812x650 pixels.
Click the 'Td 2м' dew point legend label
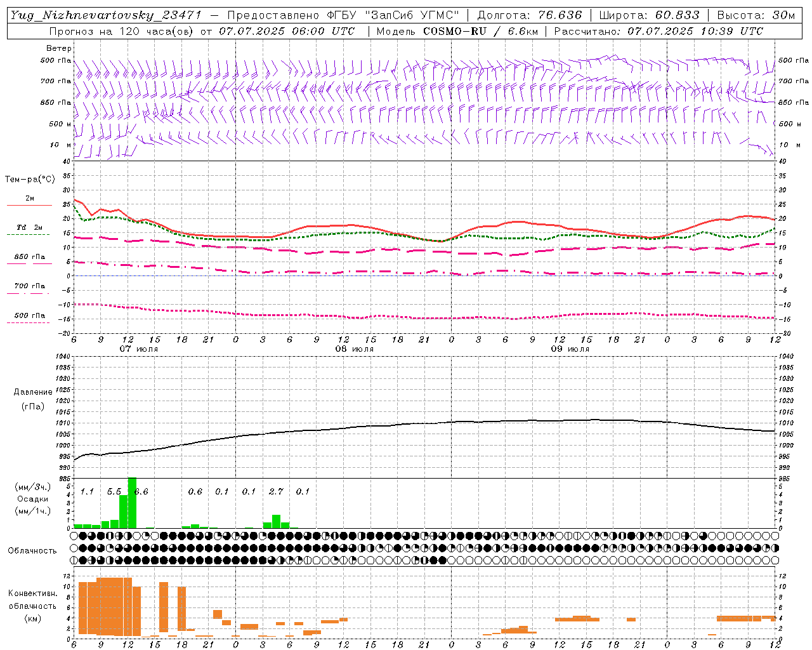pyautogui.click(x=29, y=227)
